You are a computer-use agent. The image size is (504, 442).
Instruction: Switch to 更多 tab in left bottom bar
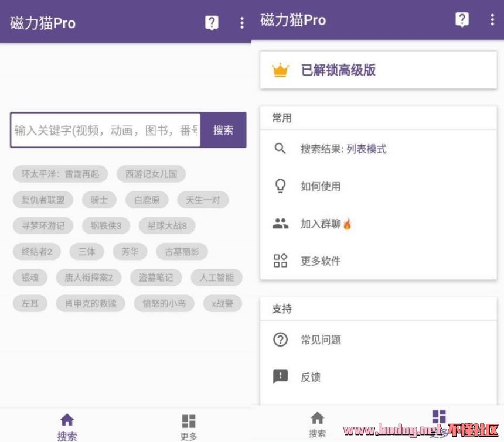tap(188, 426)
